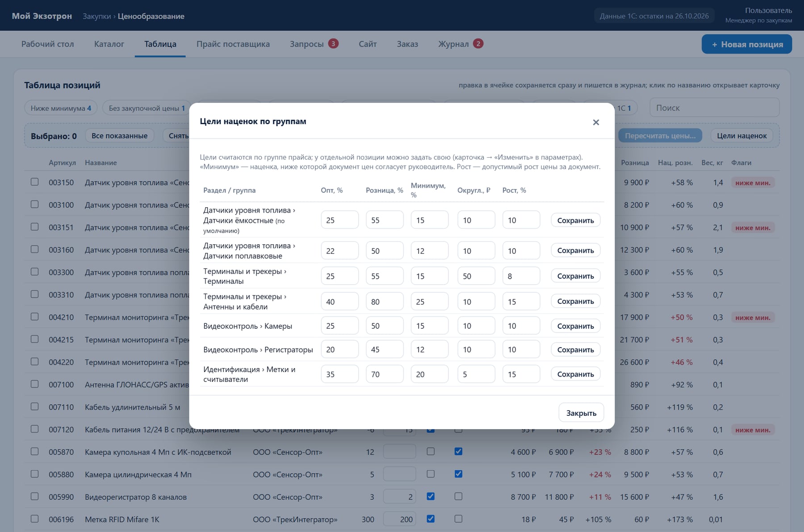Toggle the first checked box in row 005990
Image resolution: width=804 pixels, height=532 pixels.
click(431, 496)
